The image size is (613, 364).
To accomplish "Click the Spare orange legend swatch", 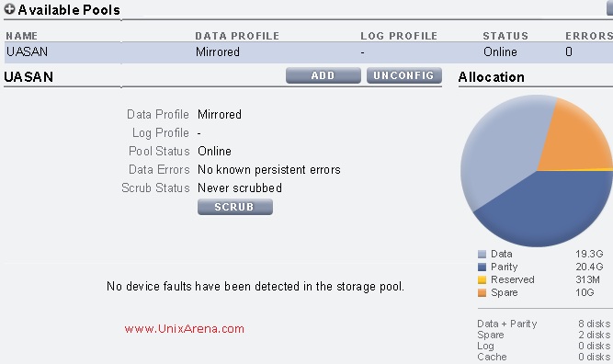I will 482,293.
